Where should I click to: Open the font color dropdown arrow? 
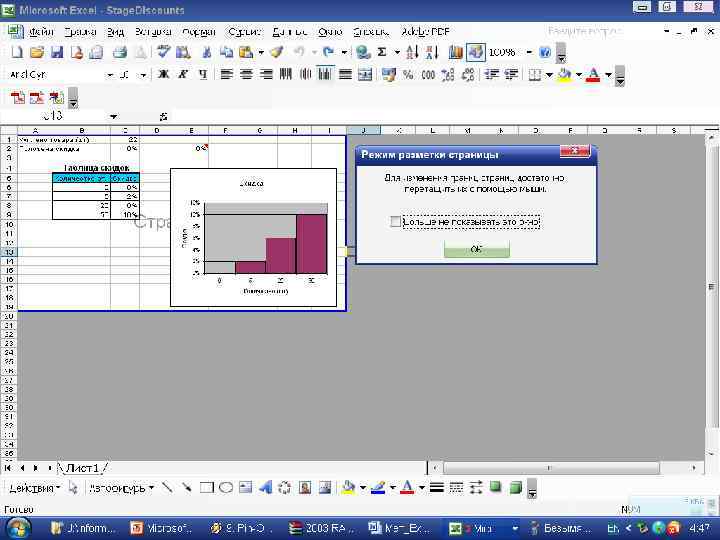click(x=608, y=75)
